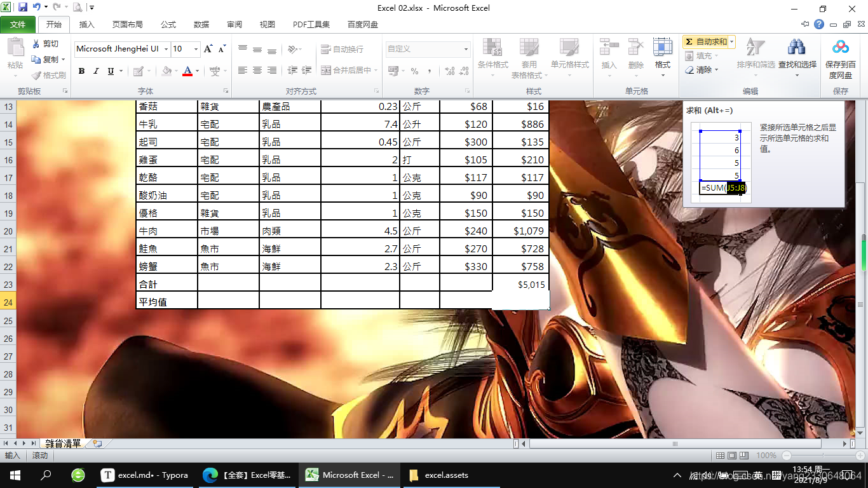Viewport: 868px width, 488px height.
Task: Click the zoom in plus button
Action: tap(859, 456)
